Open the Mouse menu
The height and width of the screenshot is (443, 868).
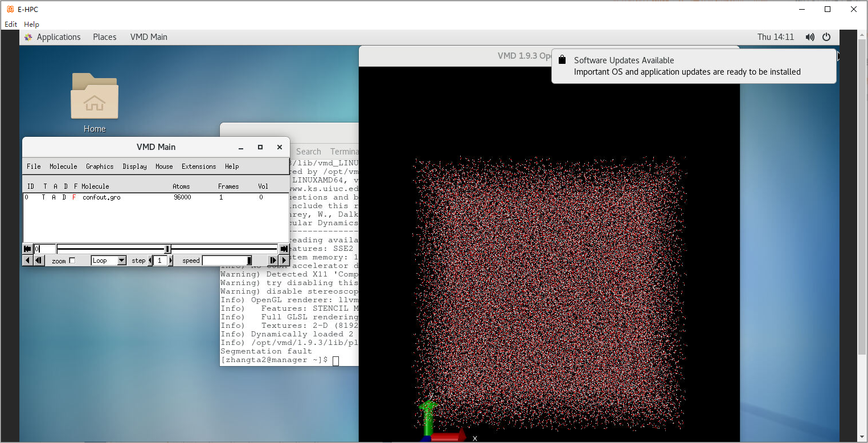[x=164, y=166]
